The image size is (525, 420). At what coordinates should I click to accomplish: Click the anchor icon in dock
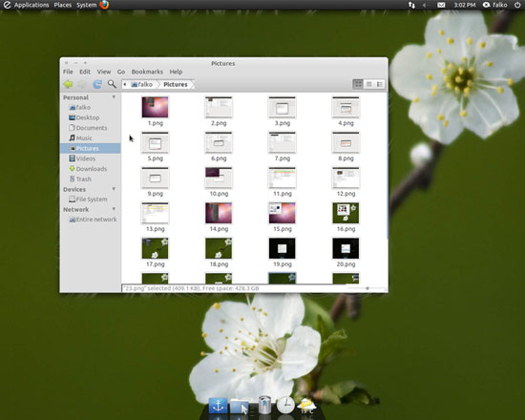(x=218, y=406)
